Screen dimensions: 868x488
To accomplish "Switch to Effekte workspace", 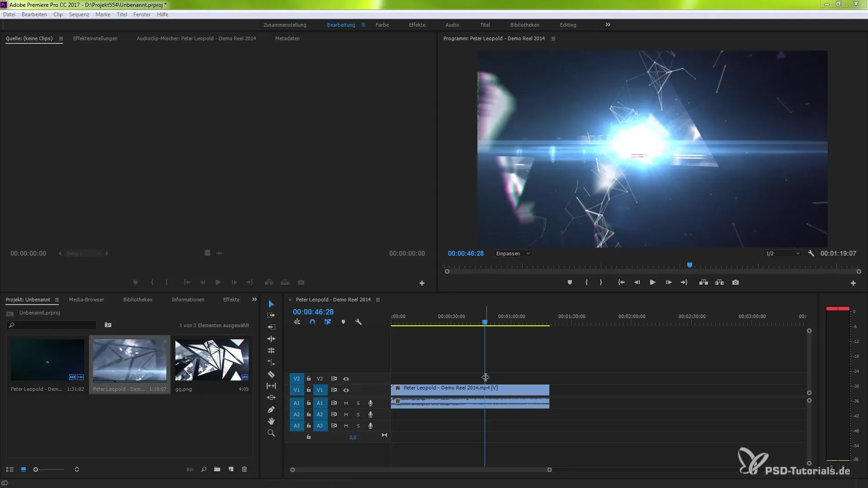I will point(417,25).
